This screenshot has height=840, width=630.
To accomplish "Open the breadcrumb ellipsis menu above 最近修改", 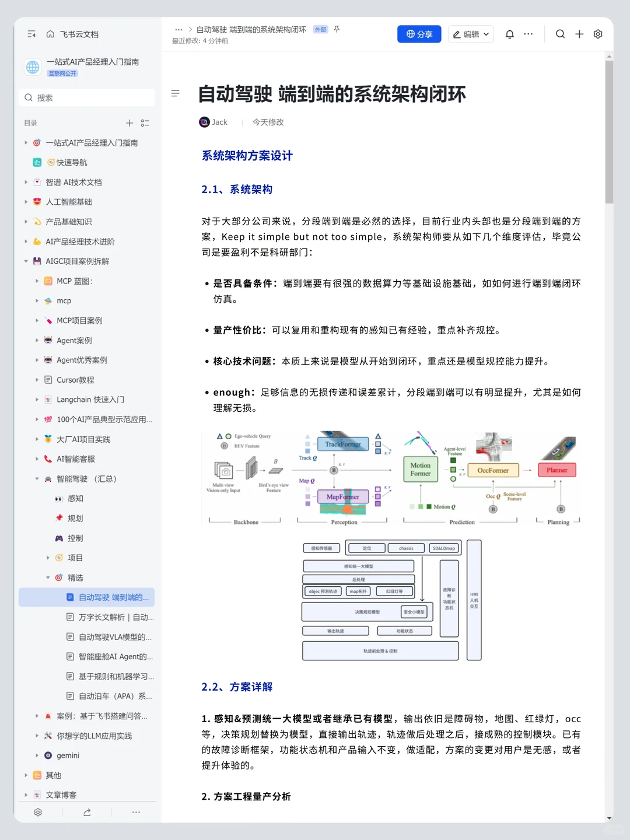I will pos(178,29).
